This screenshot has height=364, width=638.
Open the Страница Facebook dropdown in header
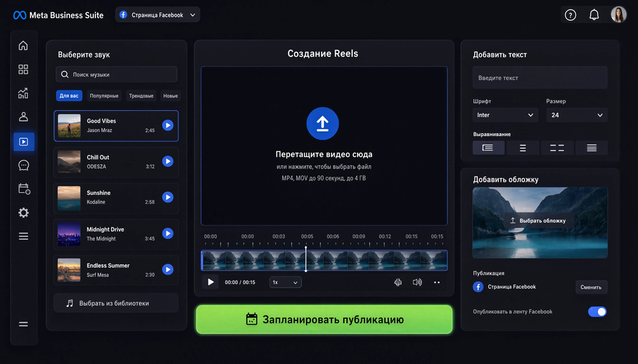(158, 15)
